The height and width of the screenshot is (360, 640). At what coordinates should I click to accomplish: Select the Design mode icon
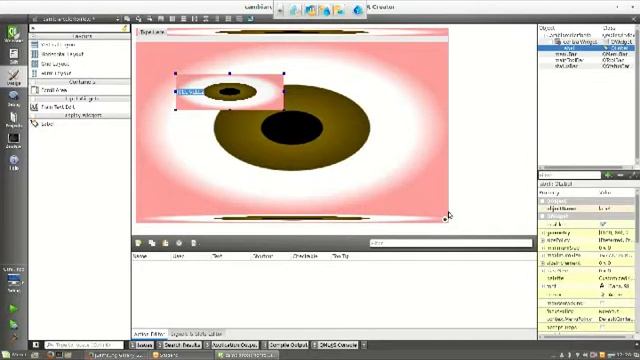(13, 77)
